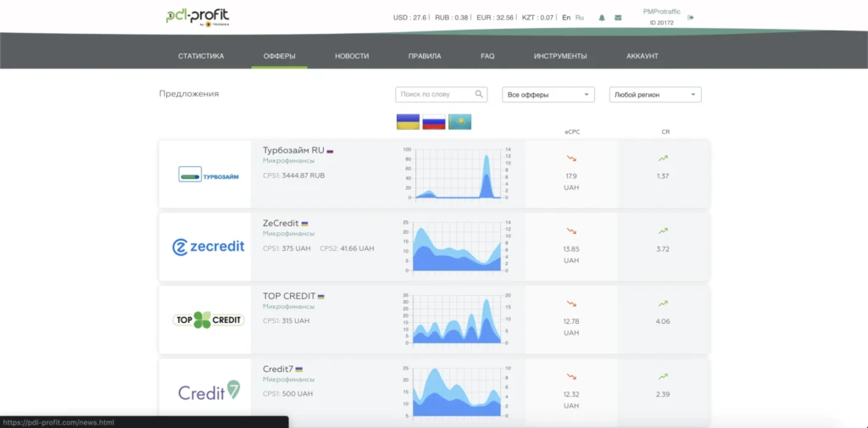The height and width of the screenshot is (428, 868).
Task: Open the Credit7 offer title
Action: [278, 370]
